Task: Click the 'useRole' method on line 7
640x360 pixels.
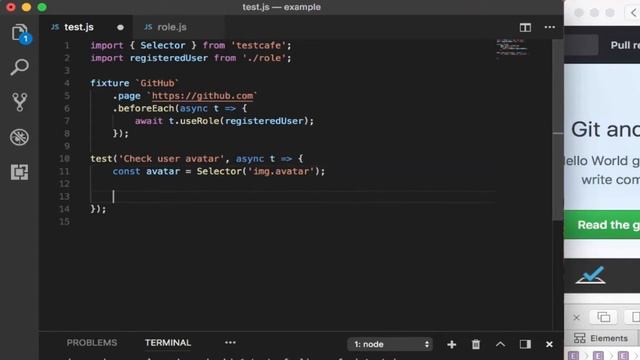Action: tap(200, 121)
